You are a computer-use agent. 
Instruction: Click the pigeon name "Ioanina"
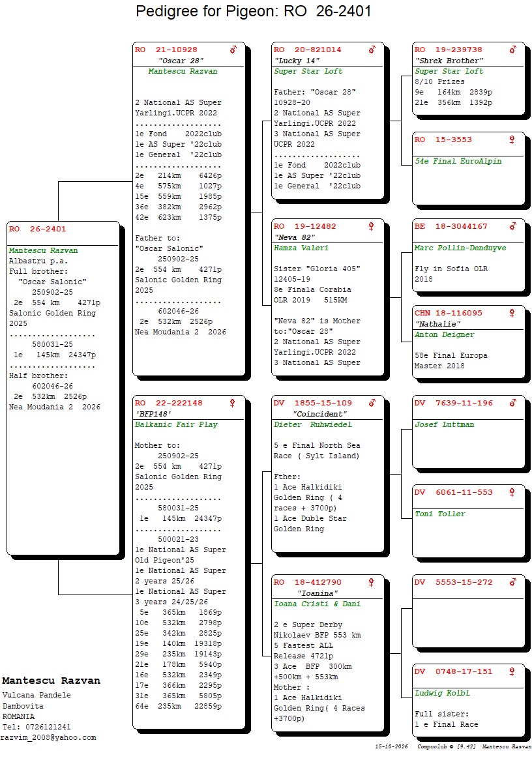[318, 593]
